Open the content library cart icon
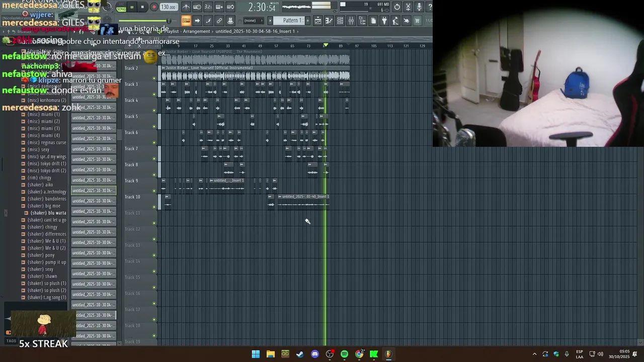The height and width of the screenshot is (362, 644). pos(418,21)
